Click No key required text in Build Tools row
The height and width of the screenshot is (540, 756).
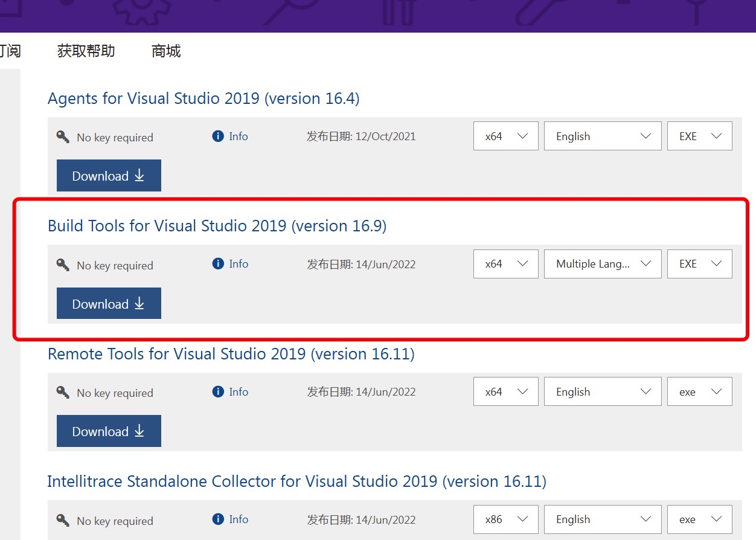[115, 265]
